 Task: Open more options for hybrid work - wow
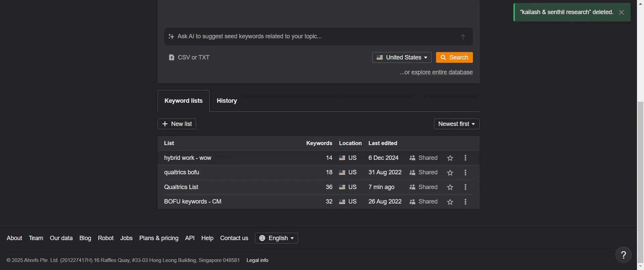pyautogui.click(x=465, y=158)
